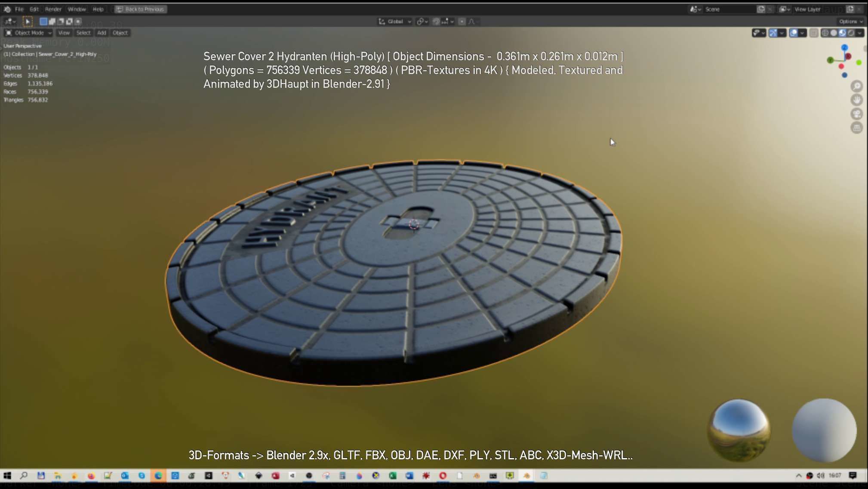Open the viewport Select menu
Image resolution: width=868 pixels, height=489 pixels.
83,33
